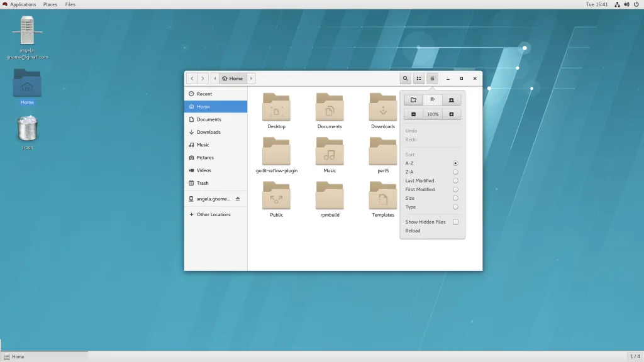Viewport: 644px width, 362px height.
Task: Click the new tab icon in popup
Action: pyautogui.click(x=452, y=100)
